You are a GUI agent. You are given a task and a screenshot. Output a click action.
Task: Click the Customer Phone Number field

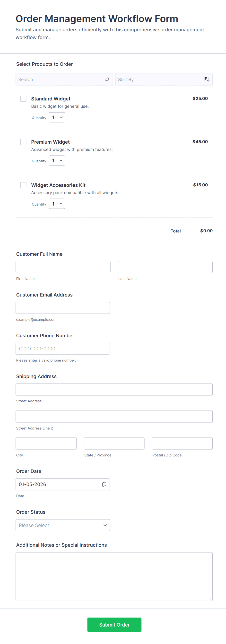62,348
